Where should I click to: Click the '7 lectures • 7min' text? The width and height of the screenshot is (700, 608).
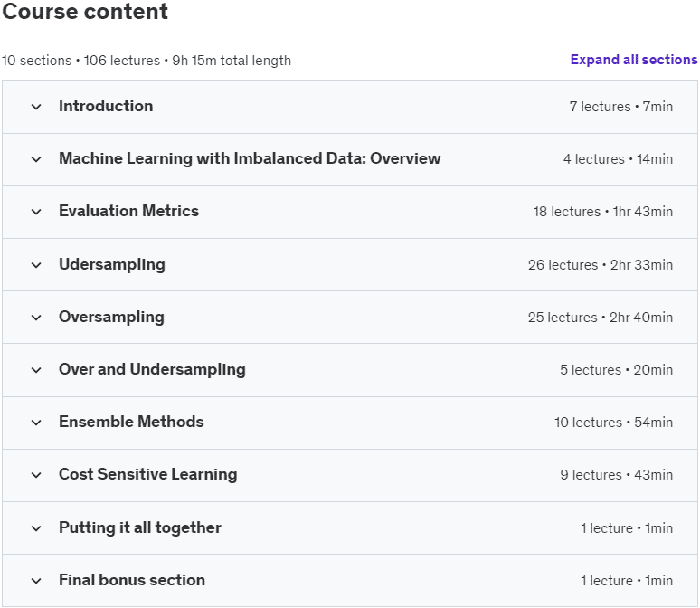click(621, 107)
